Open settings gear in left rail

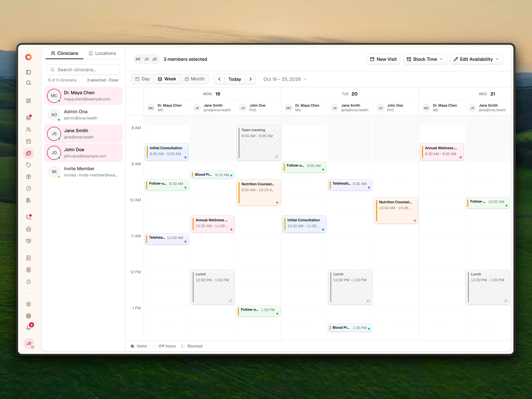tap(28, 304)
